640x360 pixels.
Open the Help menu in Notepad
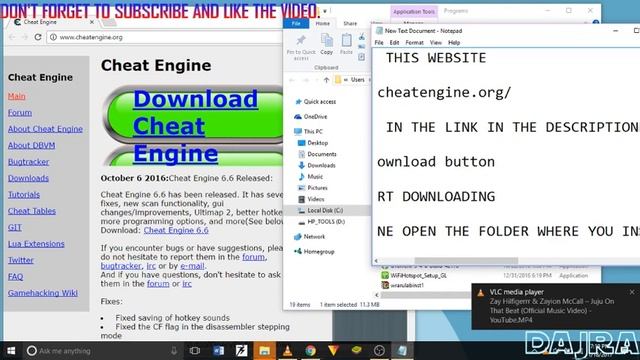pos(454,42)
